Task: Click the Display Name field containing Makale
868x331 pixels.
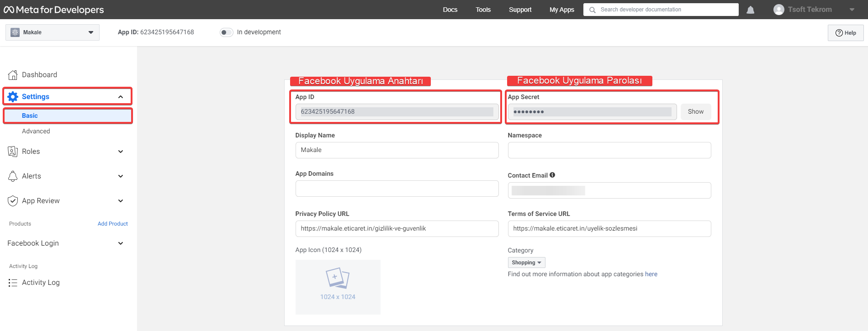Action: [x=397, y=150]
